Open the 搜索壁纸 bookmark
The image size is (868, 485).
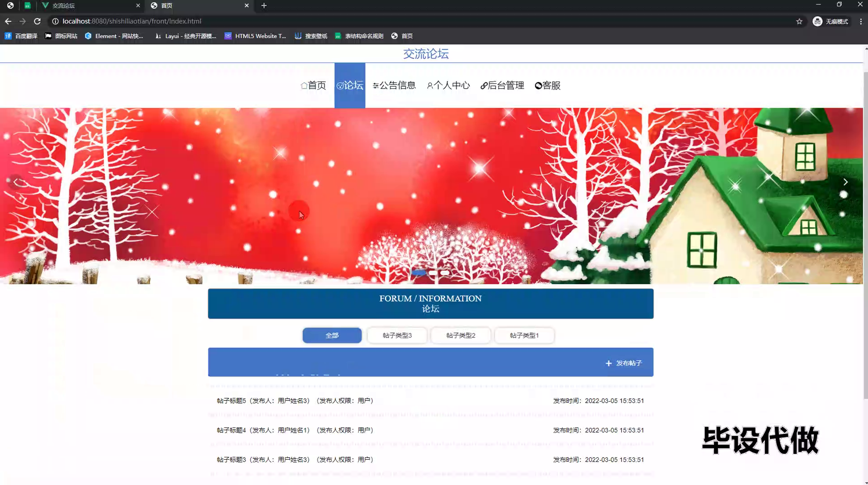click(311, 36)
